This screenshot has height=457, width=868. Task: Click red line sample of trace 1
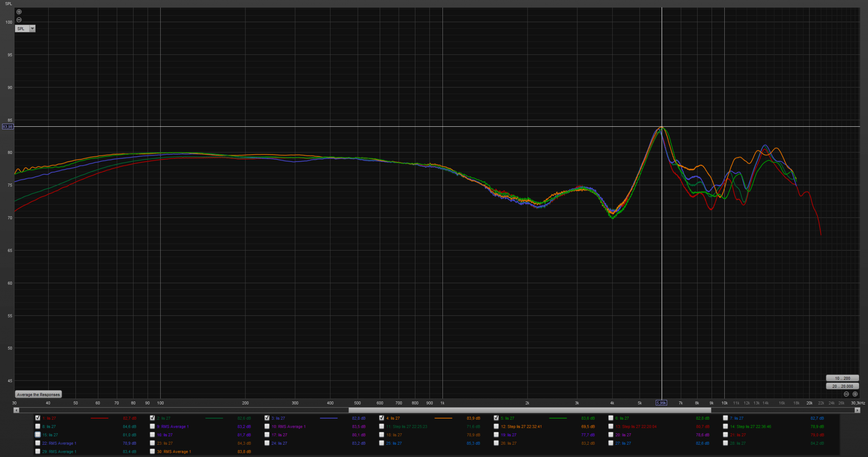[x=100, y=418]
